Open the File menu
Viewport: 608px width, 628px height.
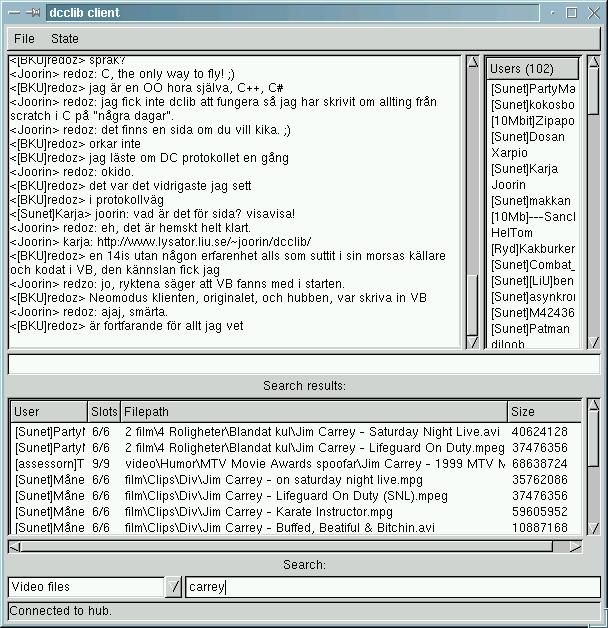(24, 39)
